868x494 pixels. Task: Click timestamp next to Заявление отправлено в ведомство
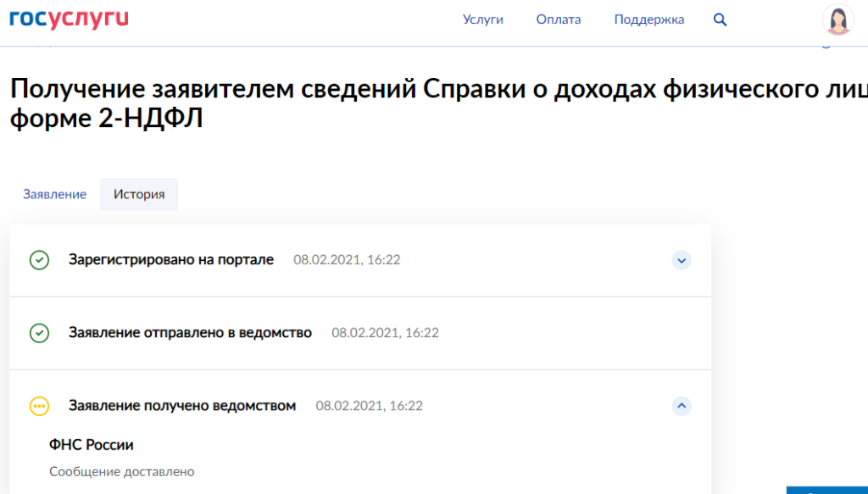click(385, 333)
